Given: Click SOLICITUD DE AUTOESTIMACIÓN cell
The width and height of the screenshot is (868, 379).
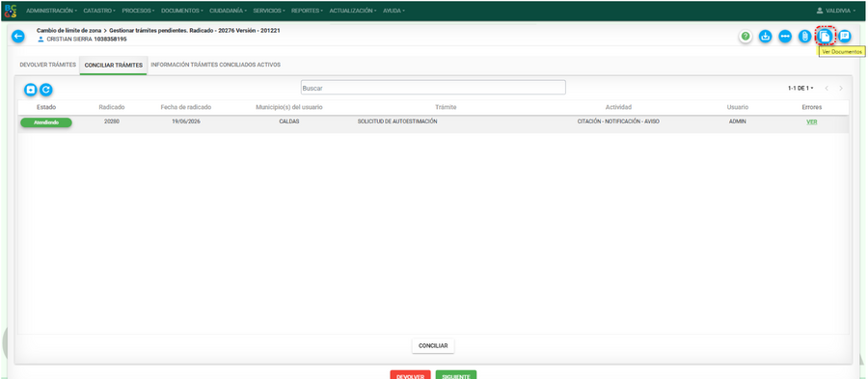Looking at the screenshot, I should (x=397, y=122).
